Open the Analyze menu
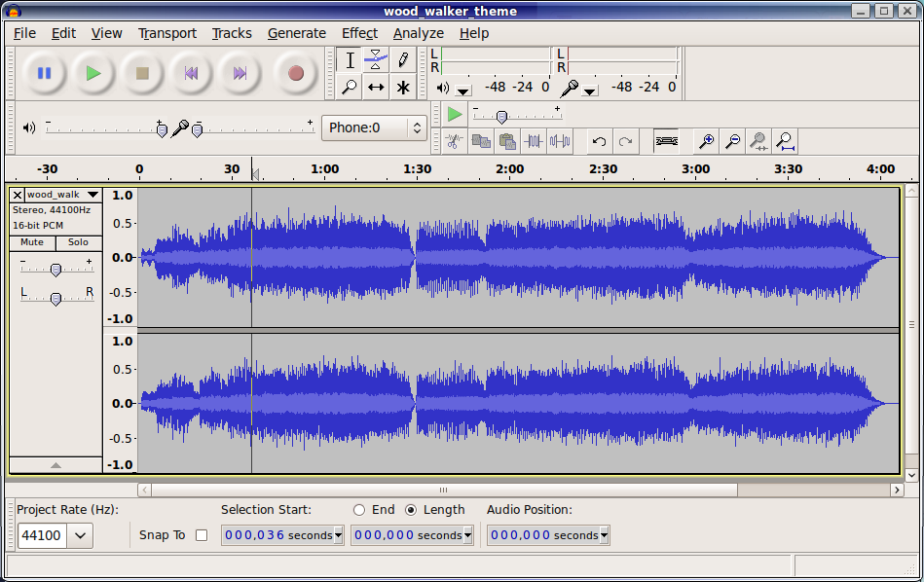Image resolution: width=924 pixels, height=582 pixels. [419, 33]
